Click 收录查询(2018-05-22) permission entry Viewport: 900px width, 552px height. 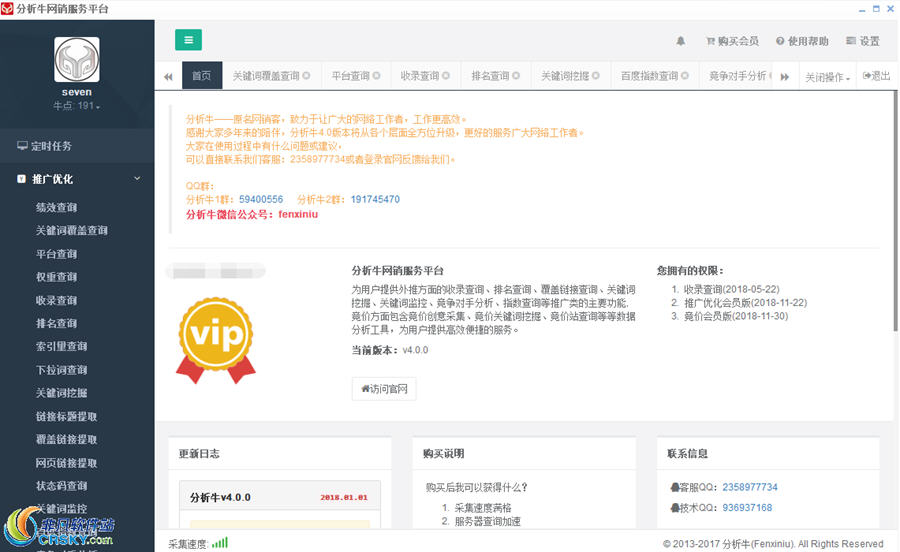(x=731, y=289)
